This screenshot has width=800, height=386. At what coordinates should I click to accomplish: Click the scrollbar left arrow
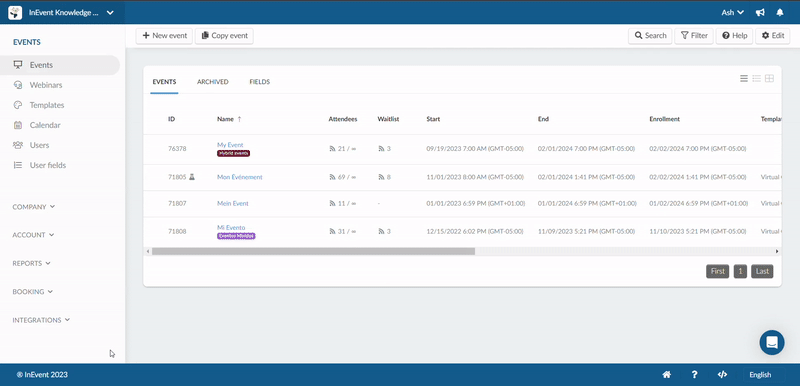[x=148, y=251]
